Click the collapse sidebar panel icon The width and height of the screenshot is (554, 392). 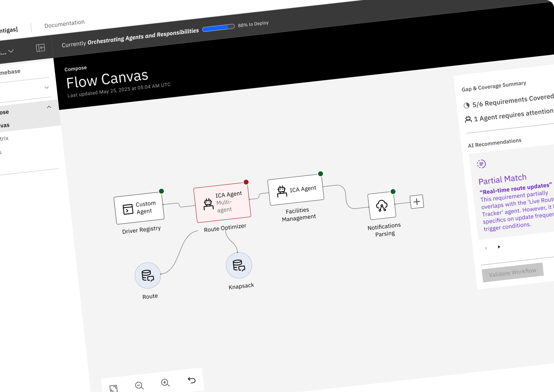40,48
